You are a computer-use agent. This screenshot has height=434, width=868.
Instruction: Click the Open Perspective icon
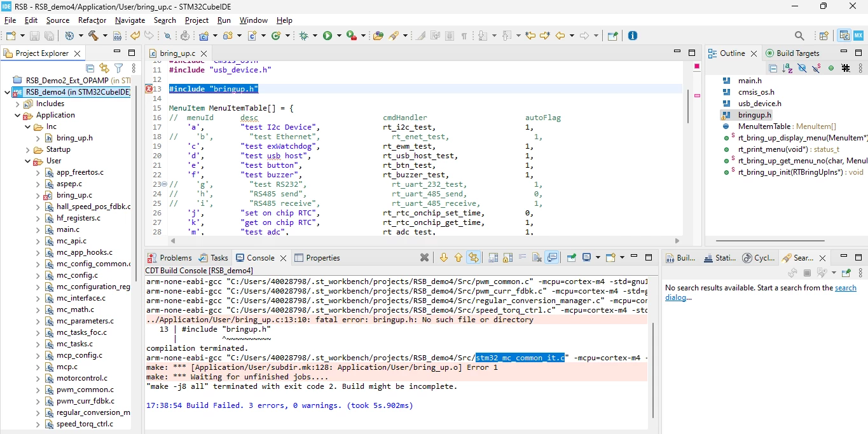pos(823,36)
